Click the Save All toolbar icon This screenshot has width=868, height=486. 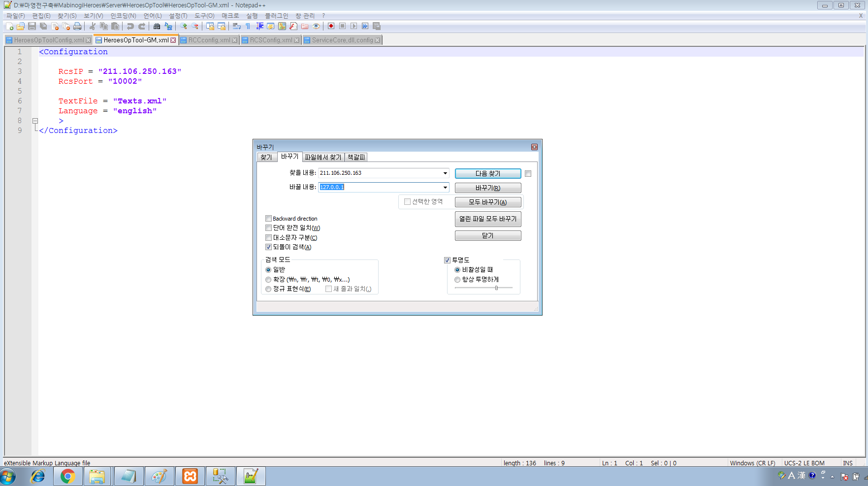[43, 26]
